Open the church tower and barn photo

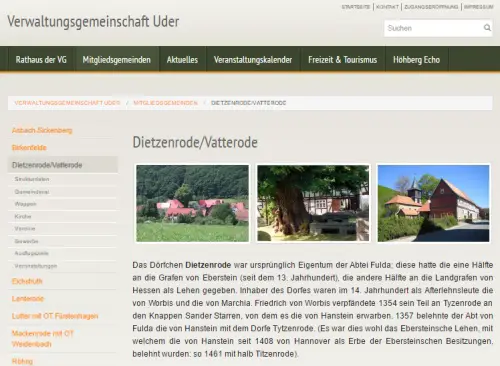433,203
